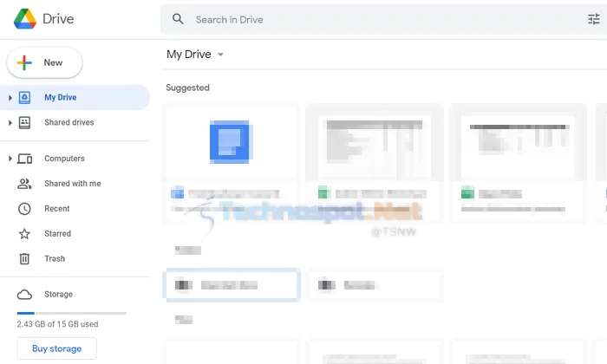Select Shared with me in sidebar
Image resolution: width=607 pixels, height=364 pixels.
tap(72, 184)
